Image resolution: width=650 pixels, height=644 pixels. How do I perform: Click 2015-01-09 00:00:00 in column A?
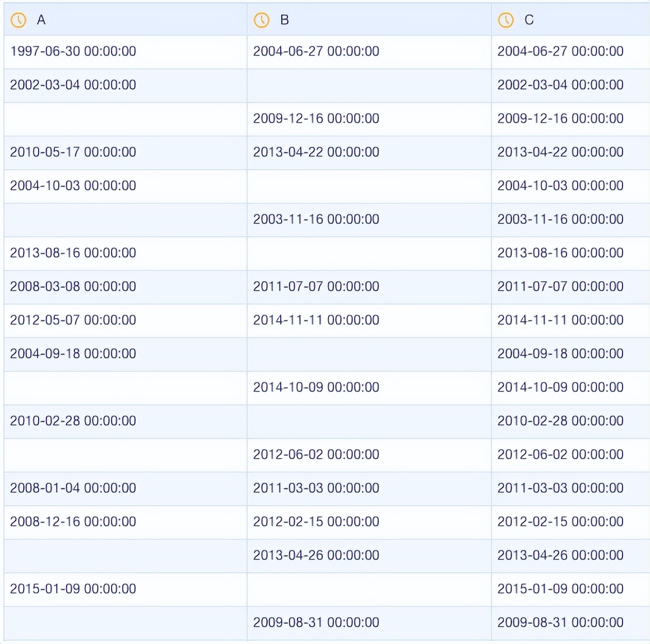[73, 589]
